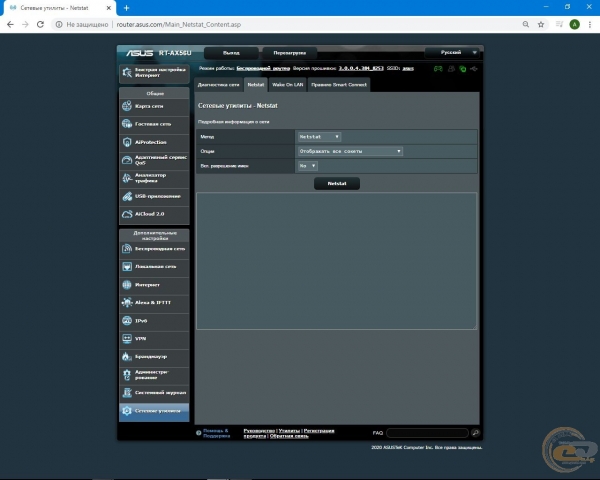Viewport: 600px width, 480px height.
Task: Click the FAQ search magnifier icon
Action: [x=476, y=433]
